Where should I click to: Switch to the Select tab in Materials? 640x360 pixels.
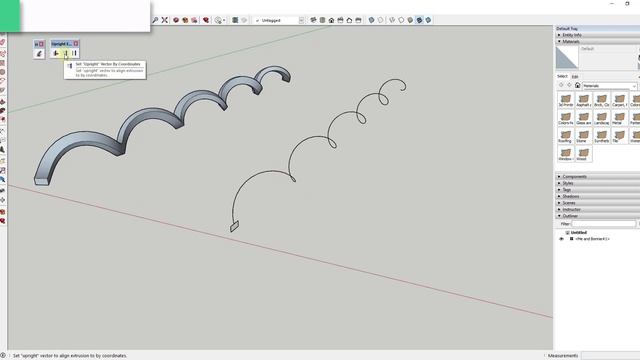562,76
